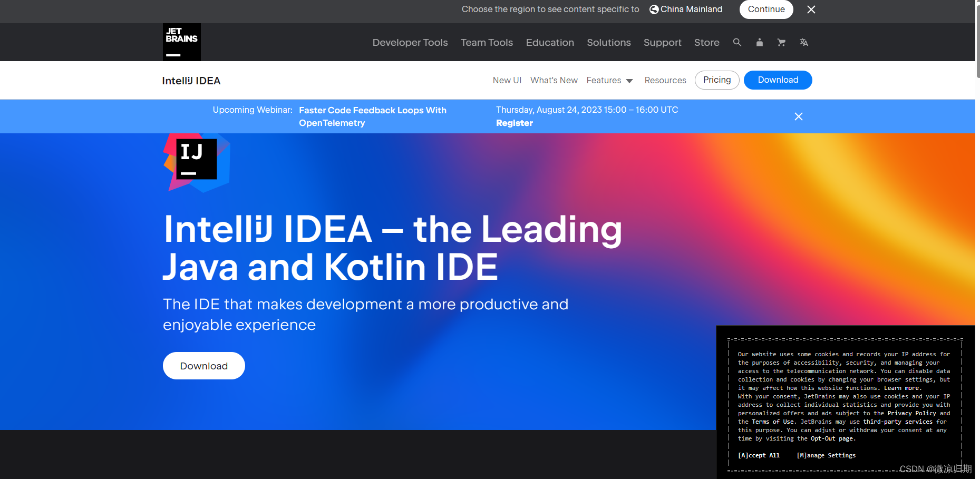The image size is (980, 479).
Task: Select the China Mainland region link
Action: pos(691,9)
